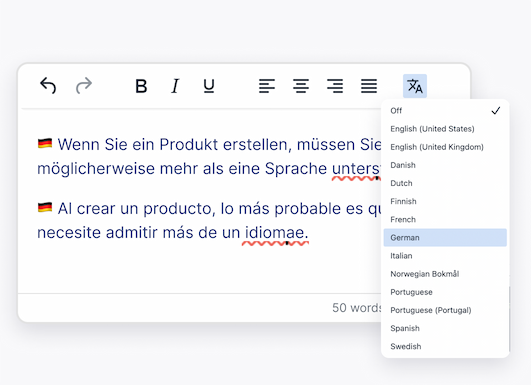Close the spellcheck language dropdown button

click(415, 86)
